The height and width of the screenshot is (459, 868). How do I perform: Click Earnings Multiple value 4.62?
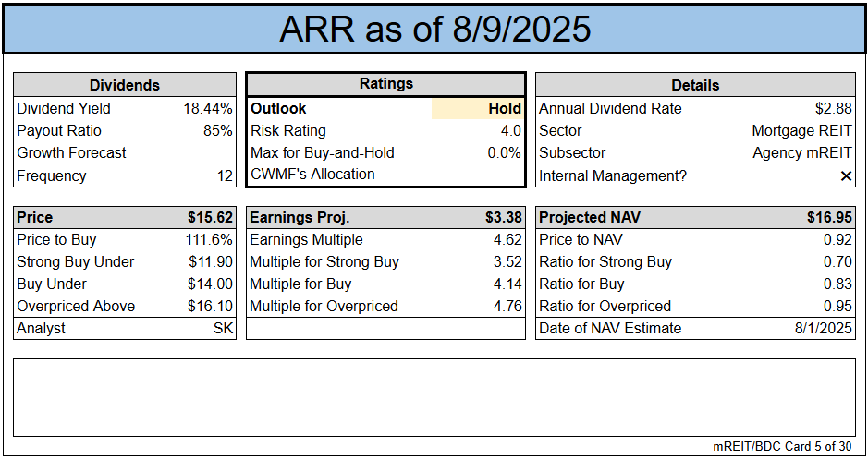[507, 239]
